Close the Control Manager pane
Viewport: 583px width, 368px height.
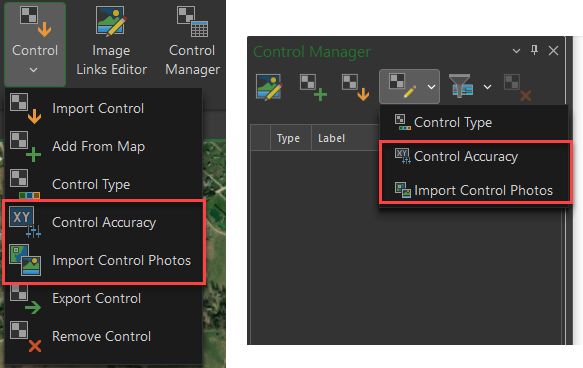coord(553,51)
